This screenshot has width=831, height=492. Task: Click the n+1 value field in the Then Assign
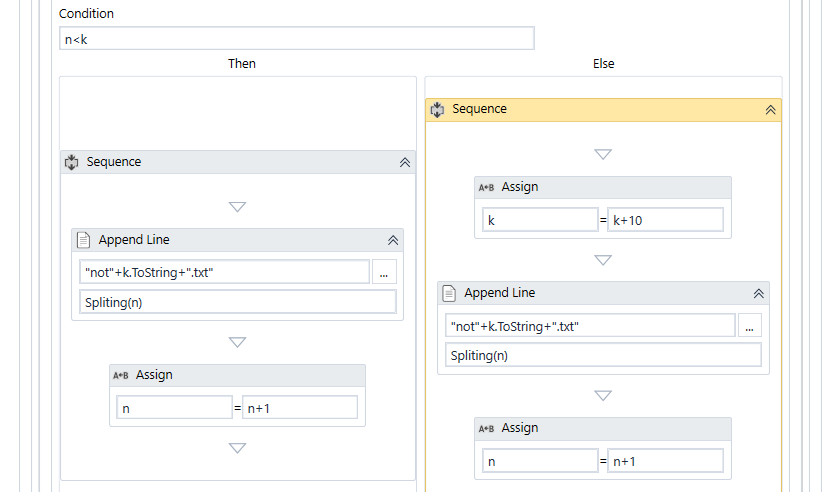pos(299,407)
